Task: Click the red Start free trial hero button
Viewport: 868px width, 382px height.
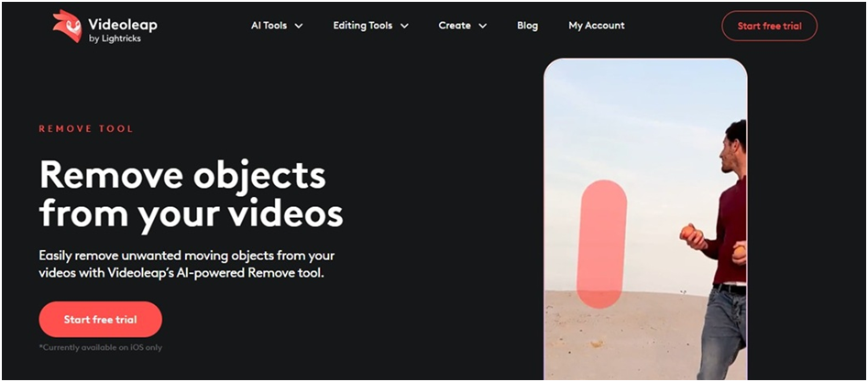Action: (100, 320)
